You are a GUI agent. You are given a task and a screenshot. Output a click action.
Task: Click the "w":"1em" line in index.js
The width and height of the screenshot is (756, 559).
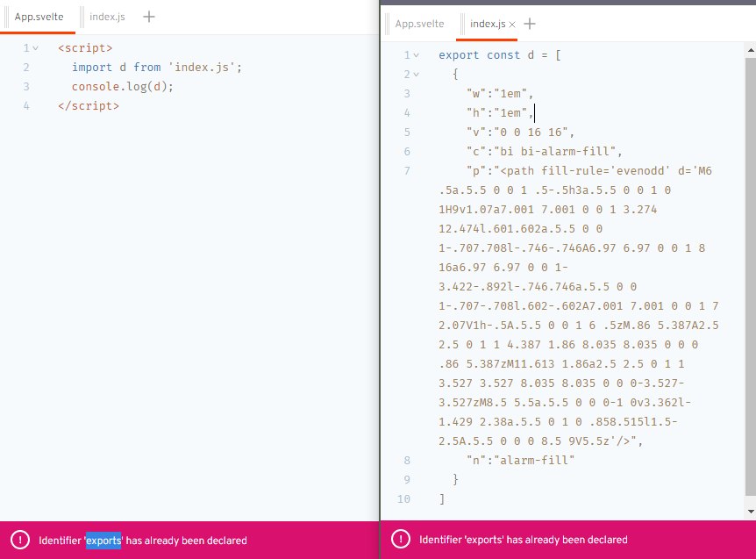point(500,94)
